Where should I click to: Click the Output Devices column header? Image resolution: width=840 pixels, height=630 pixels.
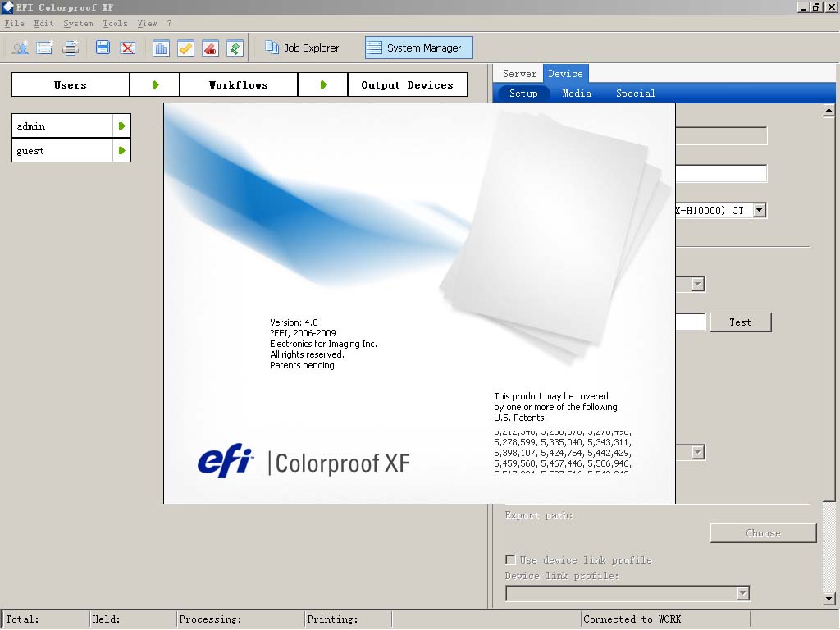click(407, 84)
